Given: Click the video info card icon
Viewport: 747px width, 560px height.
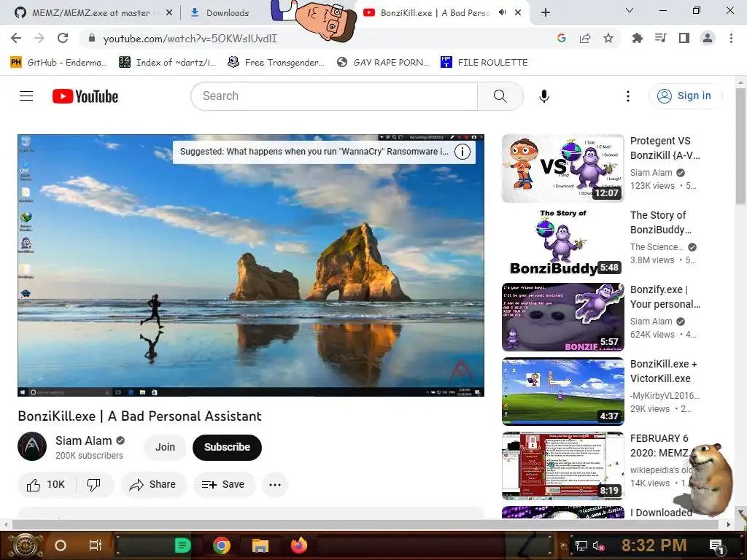Looking at the screenshot, I should tap(462, 152).
